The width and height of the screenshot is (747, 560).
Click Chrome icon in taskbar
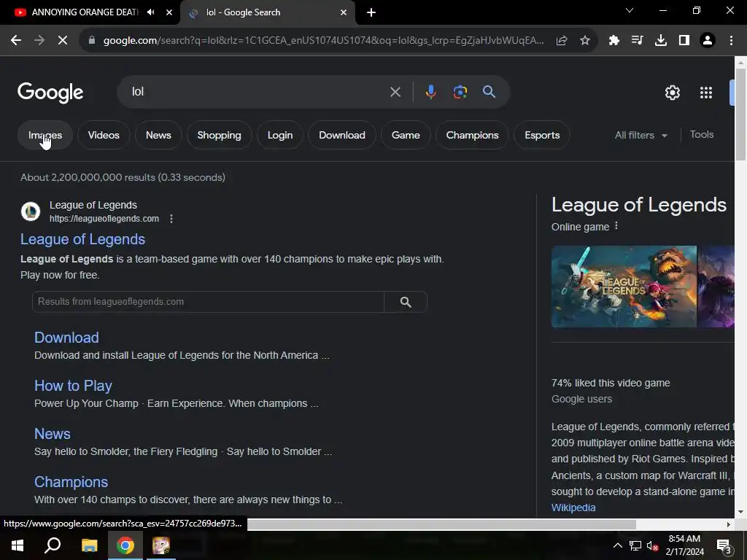[125, 545]
